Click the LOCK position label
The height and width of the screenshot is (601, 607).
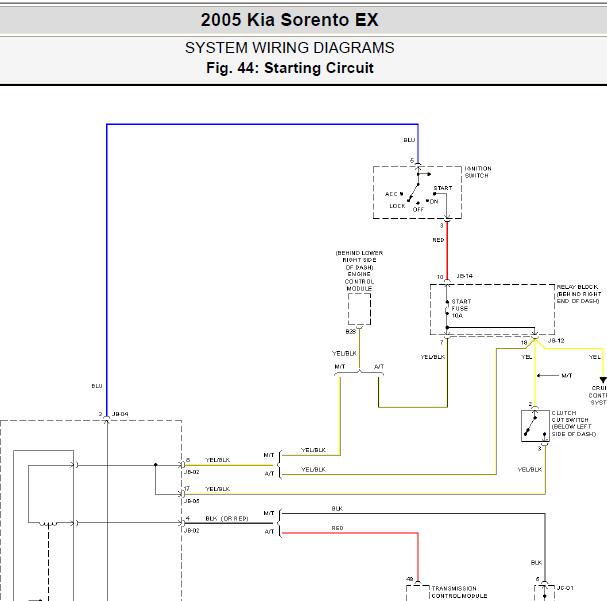point(397,206)
